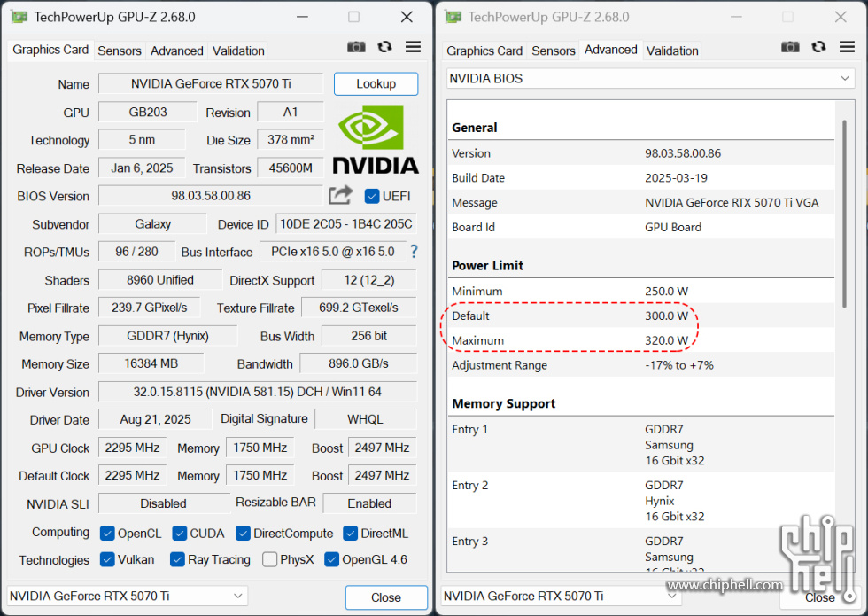Click the Device ID value 10DE 2C05 - 1B4C 205C
868x616 pixels.
pos(346,223)
